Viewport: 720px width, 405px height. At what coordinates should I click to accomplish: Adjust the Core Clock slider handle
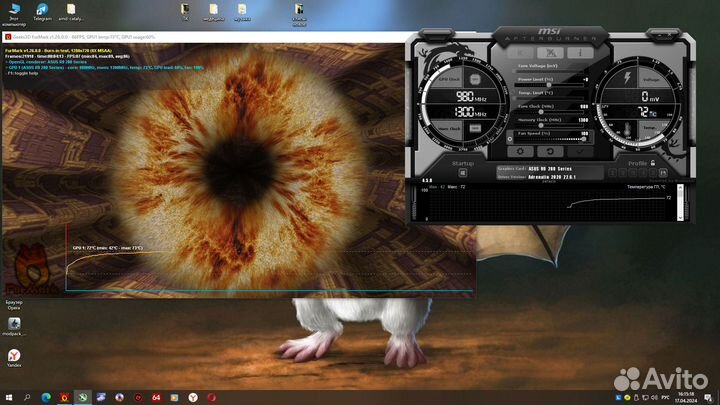coord(541,112)
